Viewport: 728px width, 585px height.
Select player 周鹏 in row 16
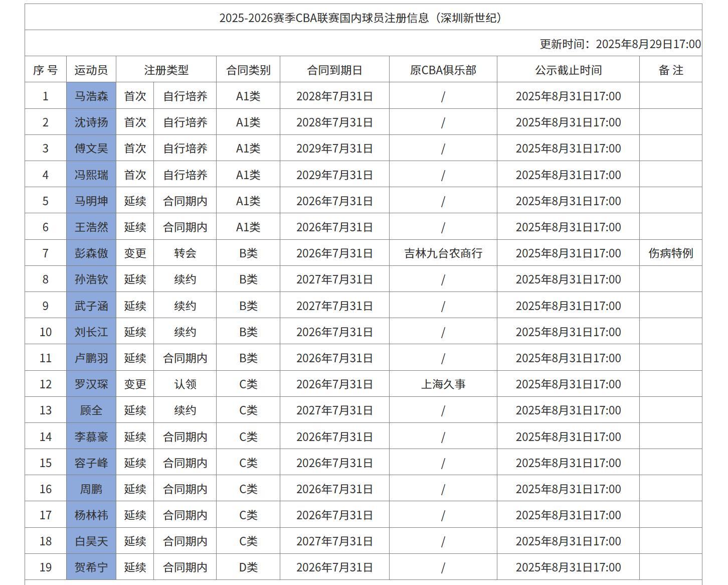[x=91, y=489]
